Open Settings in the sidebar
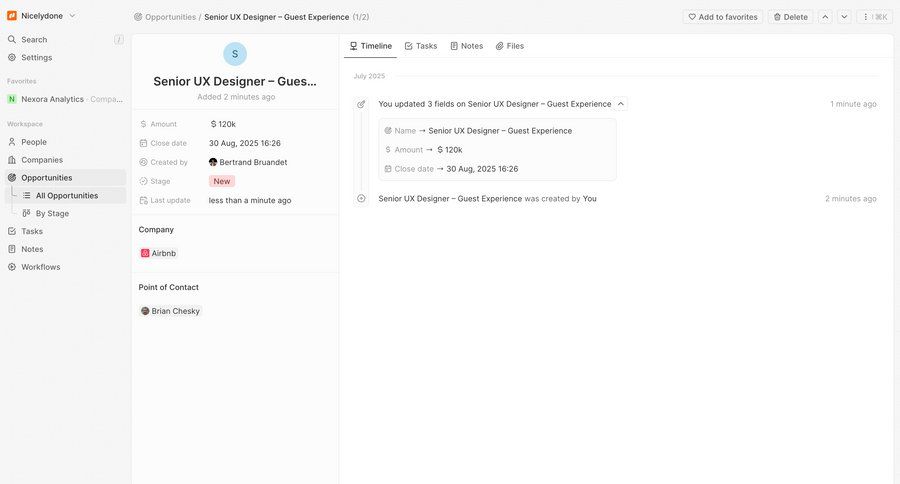The image size is (900, 484). point(64,57)
